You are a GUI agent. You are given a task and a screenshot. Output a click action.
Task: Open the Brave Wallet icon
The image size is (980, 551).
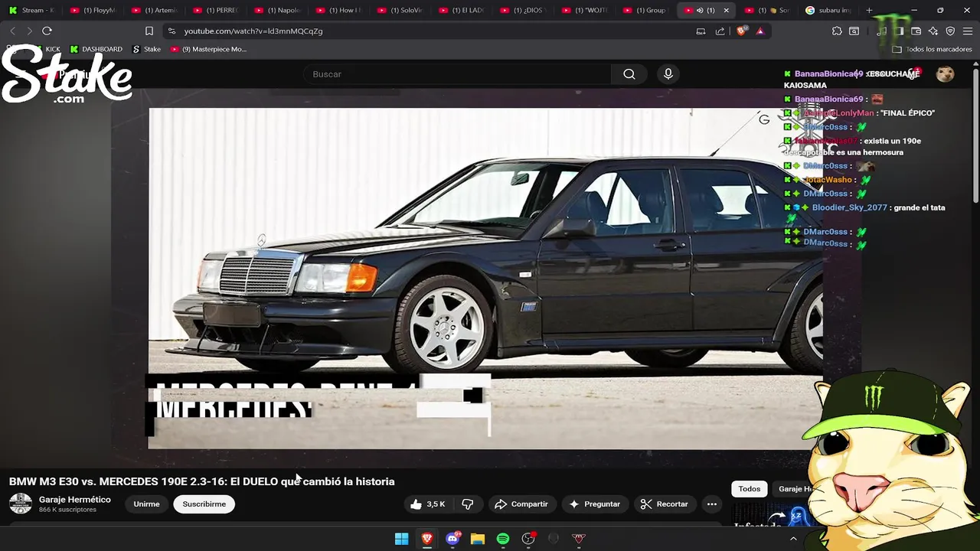916,31
